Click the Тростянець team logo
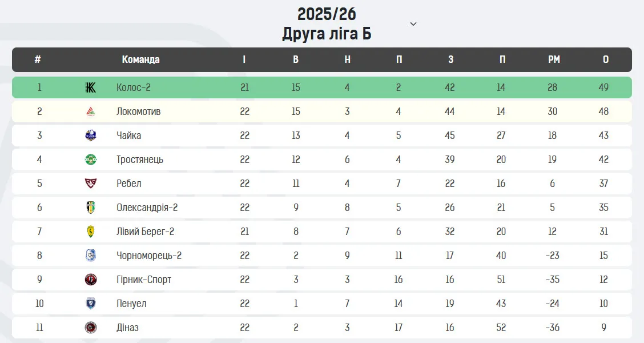This screenshot has height=343, width=644. (90, 159)
